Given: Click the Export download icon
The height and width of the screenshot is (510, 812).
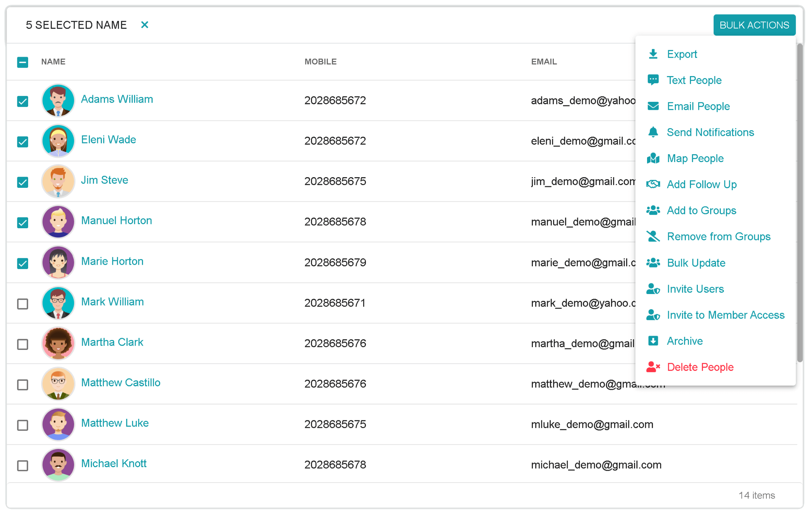Looking at the screenshot, I should 653,54.
